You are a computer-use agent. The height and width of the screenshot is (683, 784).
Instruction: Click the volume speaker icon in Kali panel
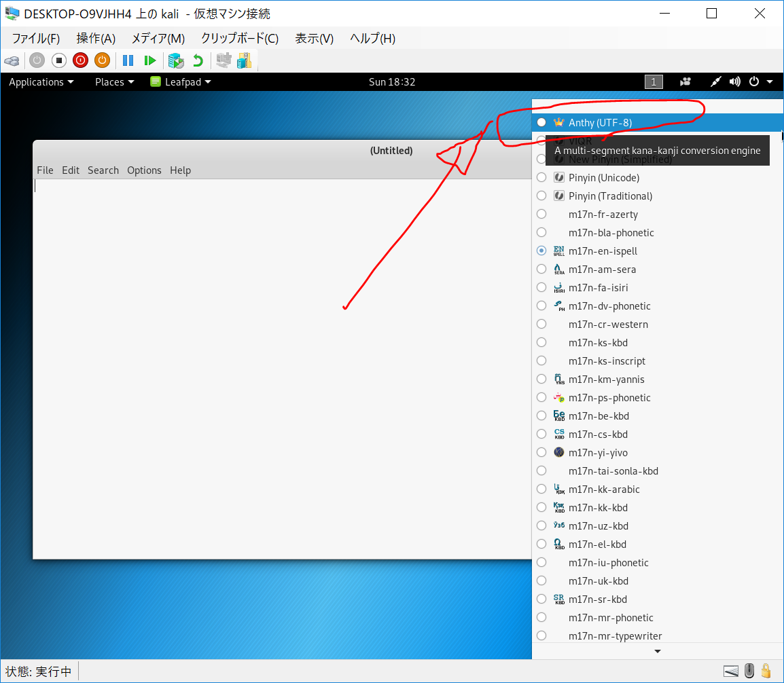(734, 82)
